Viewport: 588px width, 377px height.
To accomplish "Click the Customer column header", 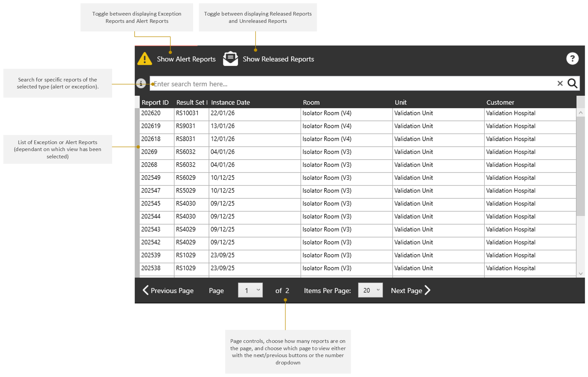I will point(500,102).
